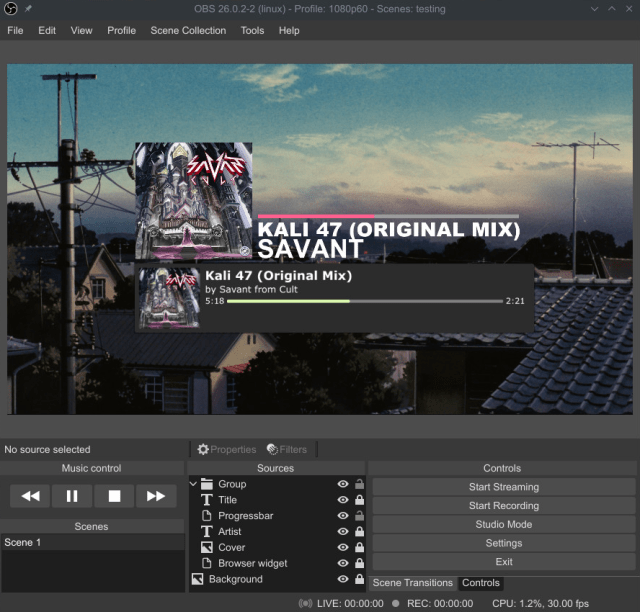Enable Studio Mode
This screenshot has width=640, height=612.
coord(504,525)
